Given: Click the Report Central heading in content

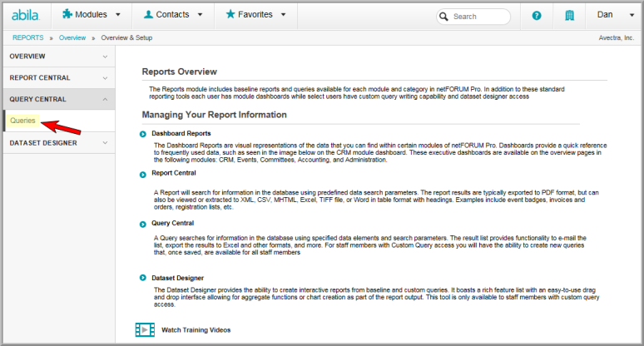Looking at the screenshot, I should 174,173.
